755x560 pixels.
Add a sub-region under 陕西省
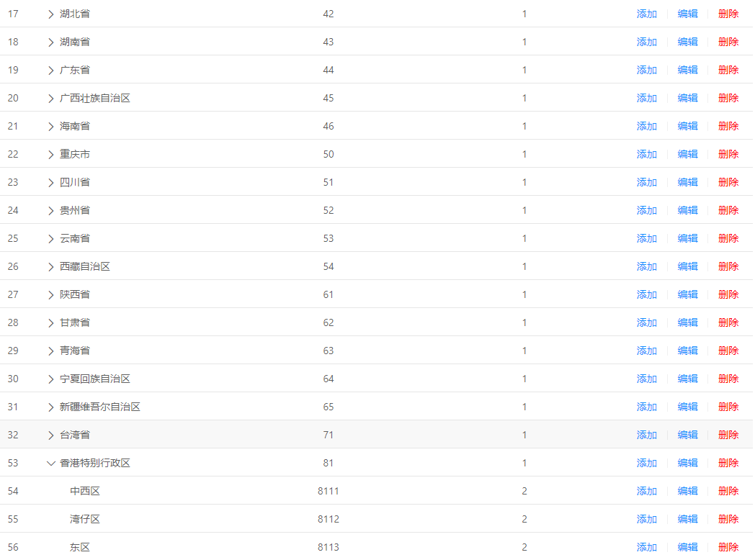[x=646, y=295]
